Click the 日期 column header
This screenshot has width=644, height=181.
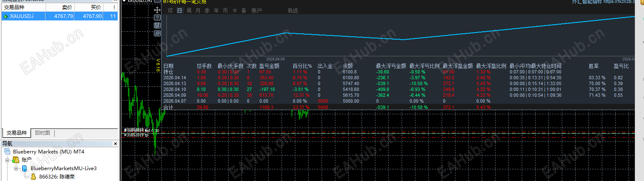click(168, 66)
